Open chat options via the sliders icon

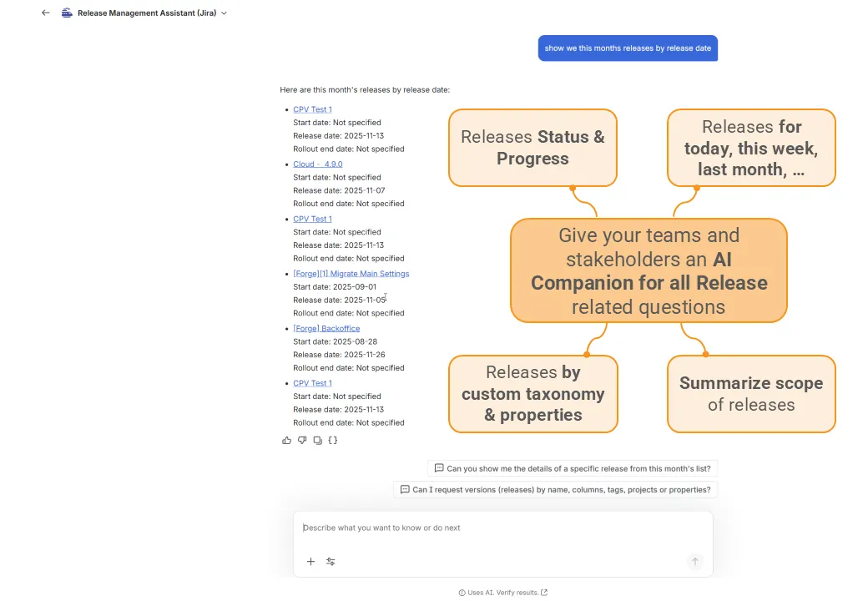(330, 561)
